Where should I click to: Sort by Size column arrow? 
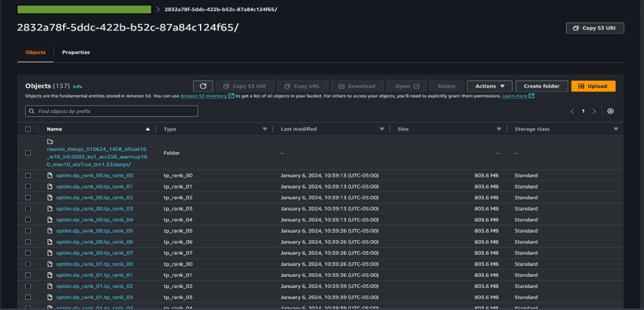coord(499,129)
